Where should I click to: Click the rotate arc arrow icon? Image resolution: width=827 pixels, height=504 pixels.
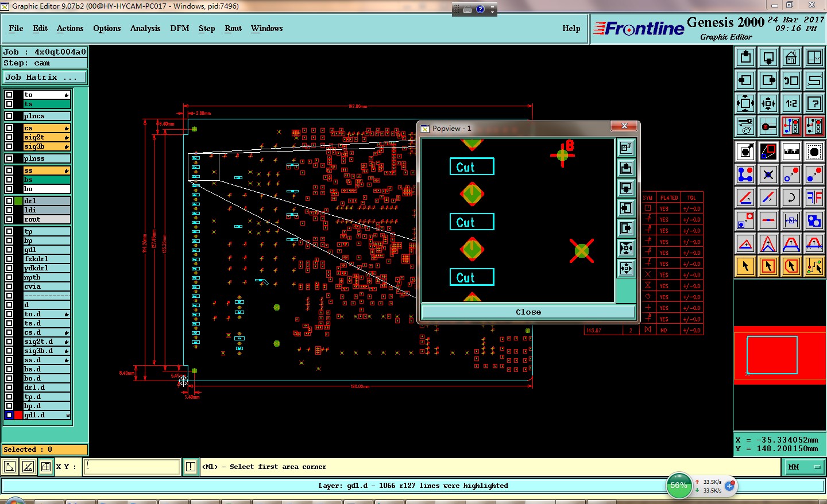coord(791,197)
